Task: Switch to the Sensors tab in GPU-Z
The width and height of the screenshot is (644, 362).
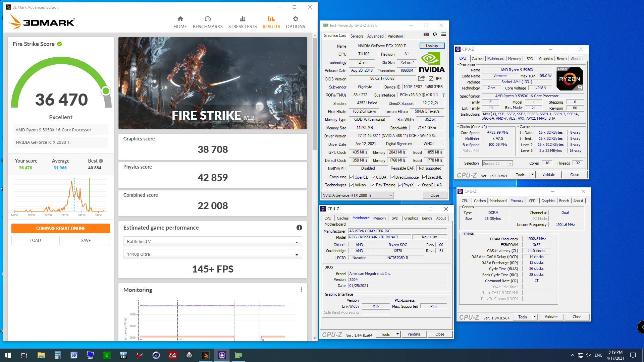Action: coord(357,36)
